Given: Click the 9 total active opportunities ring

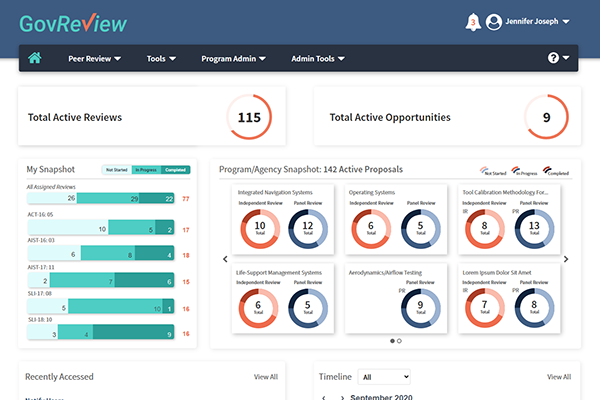Looking at the screenshot, I should tap(546, 117).
